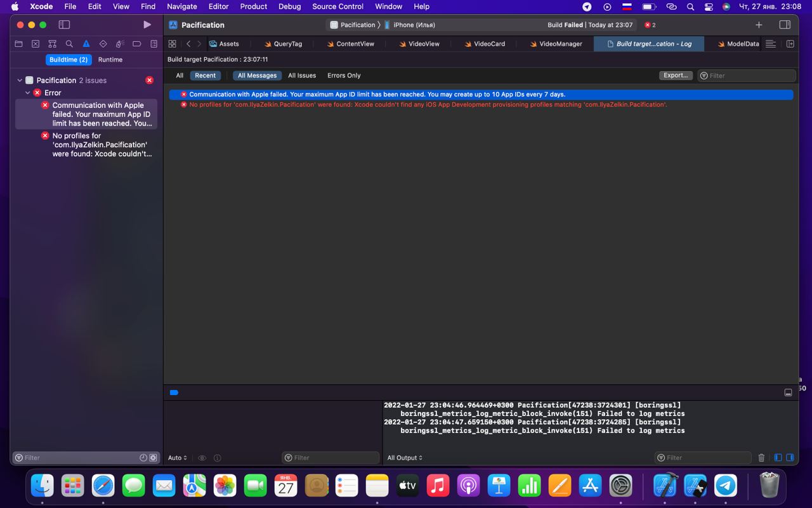Add an editor on the right

tap(790, 44)
